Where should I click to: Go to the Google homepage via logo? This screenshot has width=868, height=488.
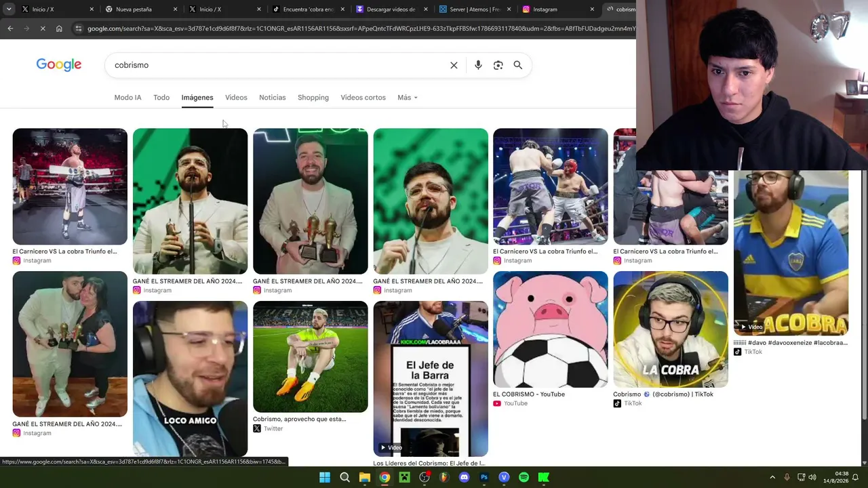59,64
